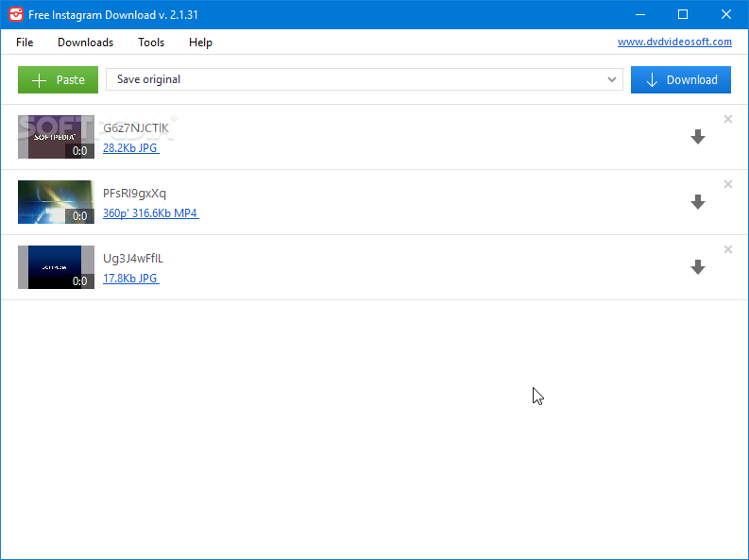Open the File menu

tap(25, 42)
